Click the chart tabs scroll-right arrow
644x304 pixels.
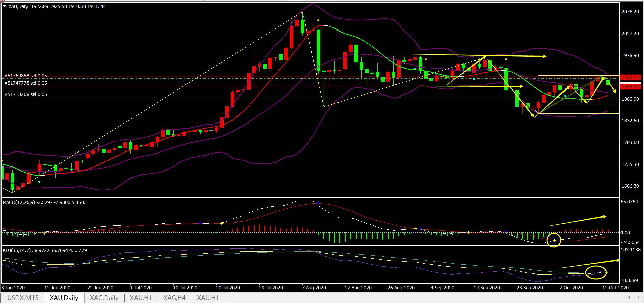tap(638, 297)
